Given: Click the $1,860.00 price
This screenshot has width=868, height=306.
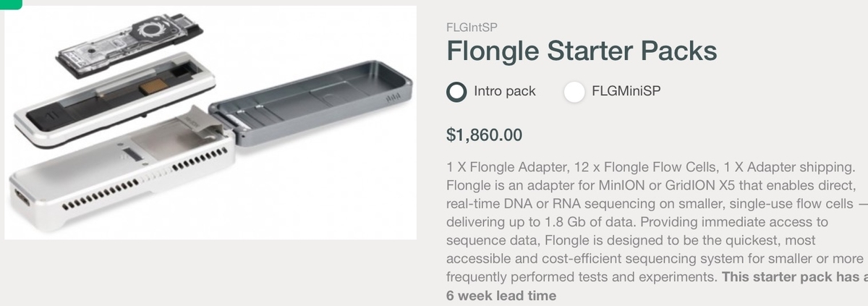Looking at the screenshot, I should click(484, 135).
